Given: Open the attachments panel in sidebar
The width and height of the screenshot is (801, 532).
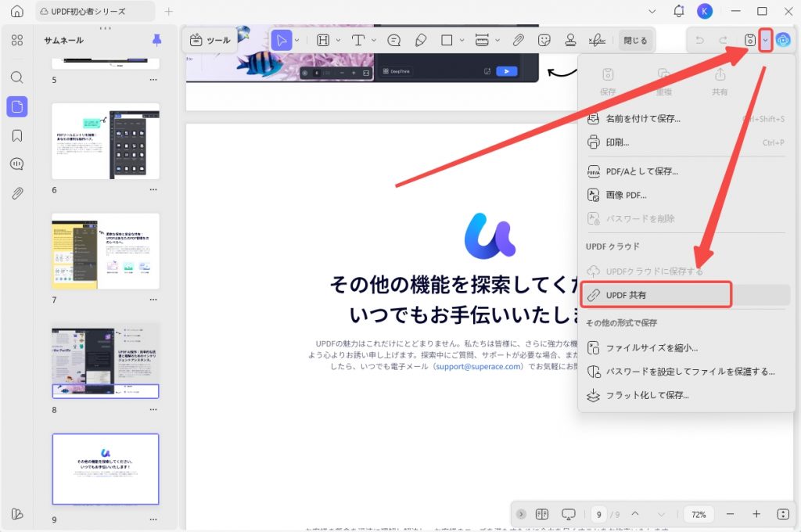Looking at the screenshot, I should pos(17,194).
